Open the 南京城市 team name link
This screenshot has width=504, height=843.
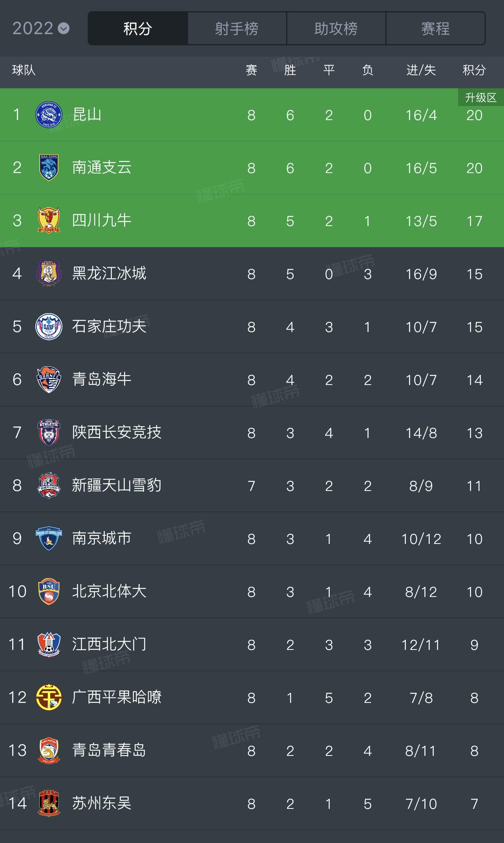click(x=102, y=538)
